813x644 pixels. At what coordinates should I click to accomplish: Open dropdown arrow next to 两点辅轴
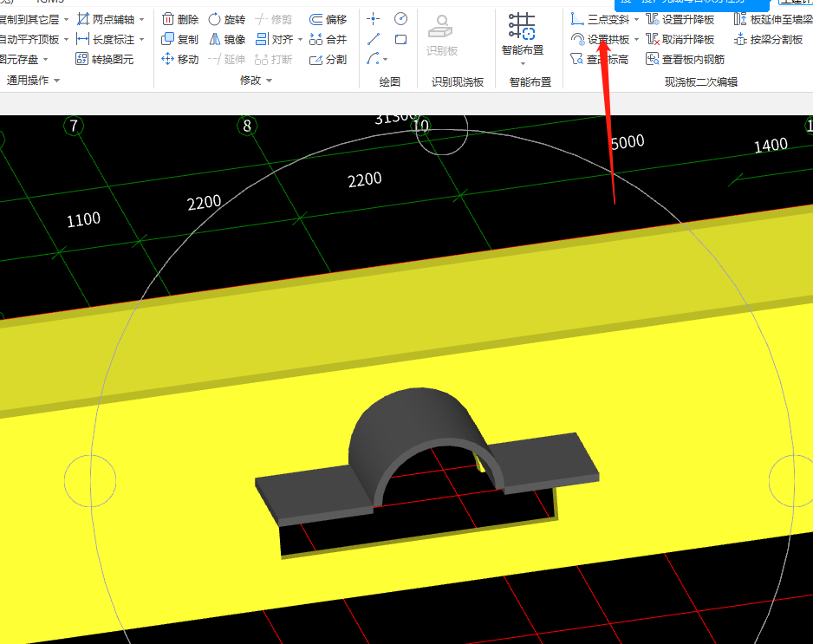pyautogui.click(x=141, y=20)
